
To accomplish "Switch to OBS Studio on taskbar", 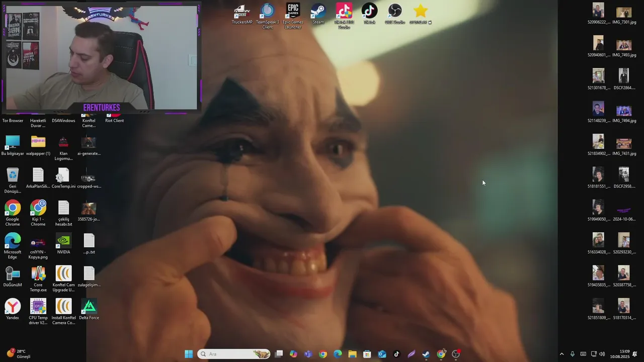I will click(456, 354).
